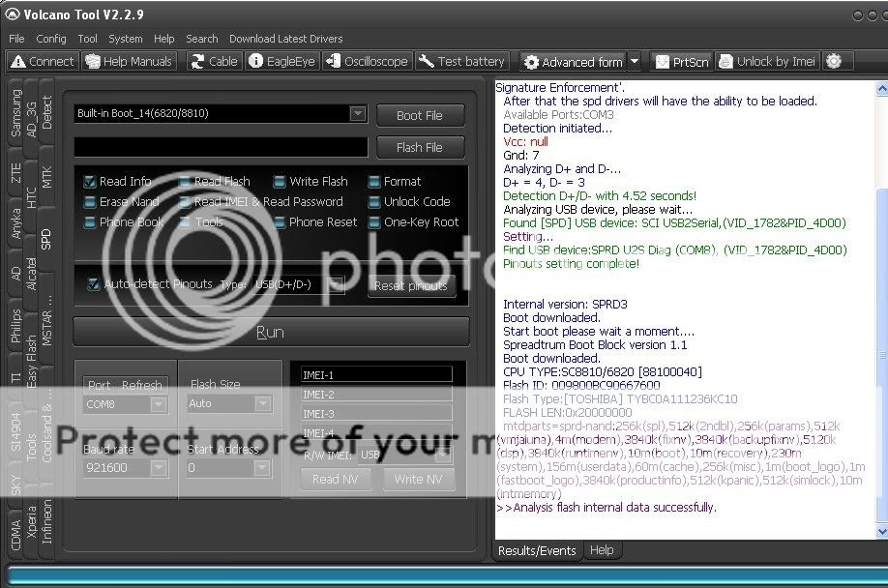Image resolution: width=888 pixels, height=588 pixels.
Task: Select the Alcatel side tab
Action: [31, 274]
